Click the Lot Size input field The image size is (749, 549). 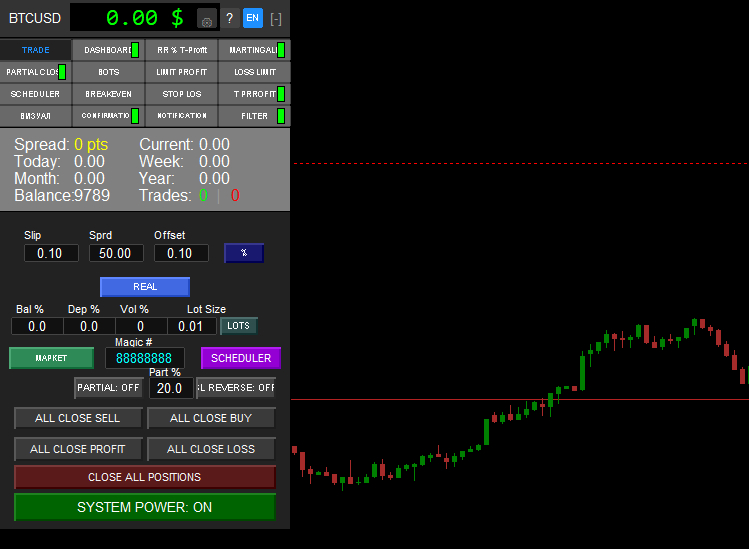[x=192, y=326]
